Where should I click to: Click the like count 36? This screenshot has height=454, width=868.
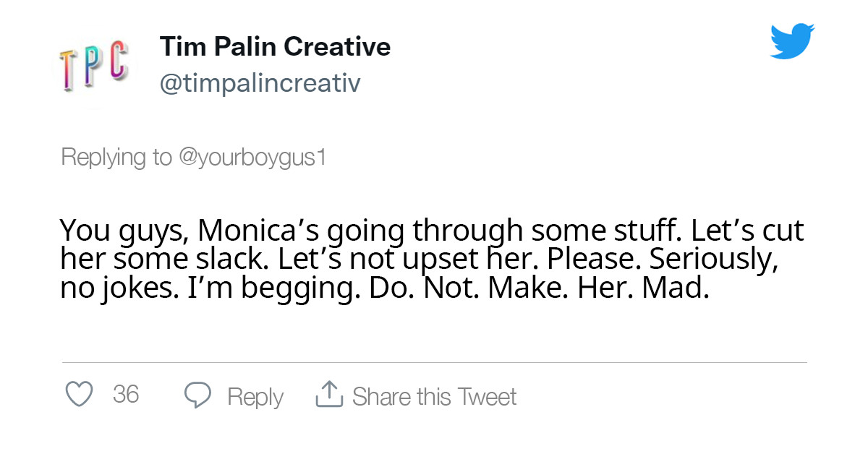coord(126,395)
